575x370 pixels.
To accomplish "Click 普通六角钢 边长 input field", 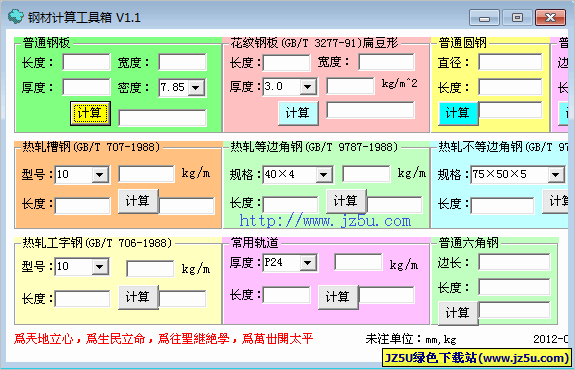I will (514, 262).
